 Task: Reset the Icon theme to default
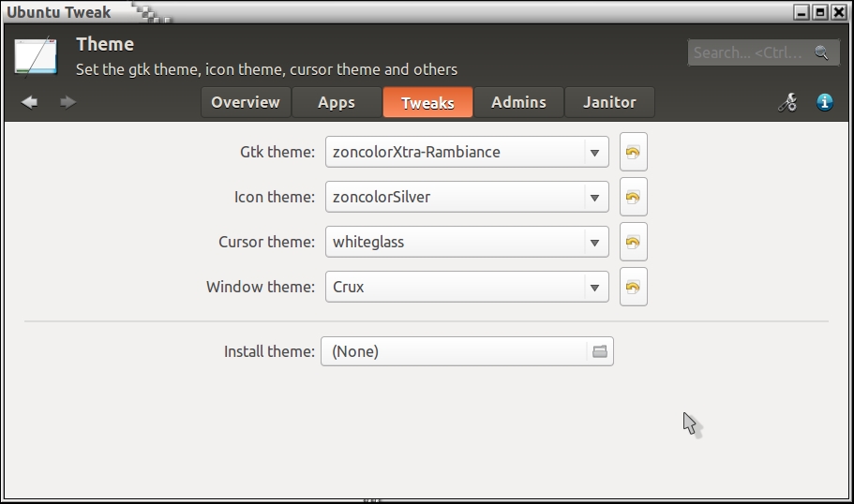[x=633, y=198]
